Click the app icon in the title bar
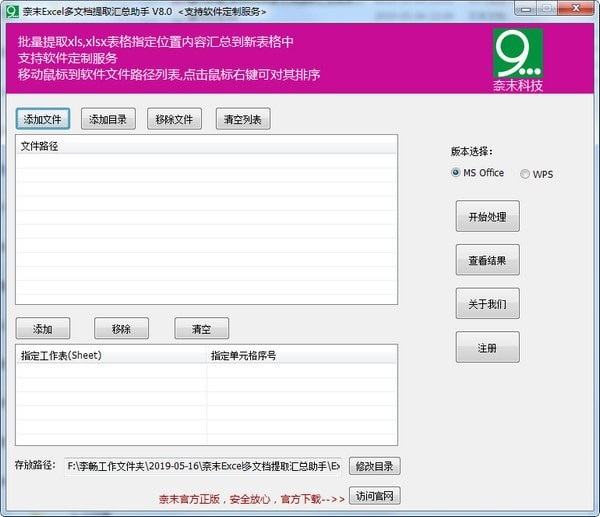 (x=10, y=11)
